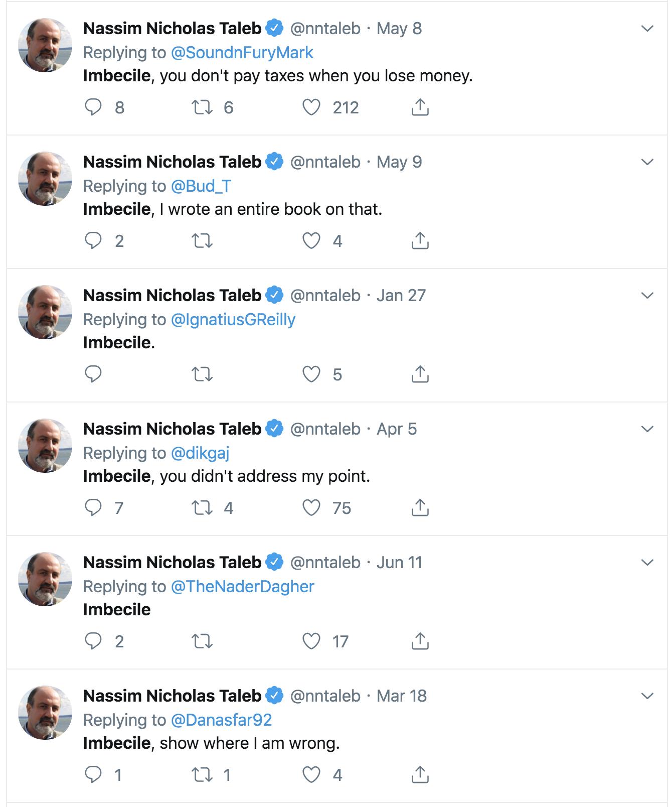
Task: Click the profile avatar on the Apr 5 tweet
Action: pyautogui.click(x=45, y=446)
